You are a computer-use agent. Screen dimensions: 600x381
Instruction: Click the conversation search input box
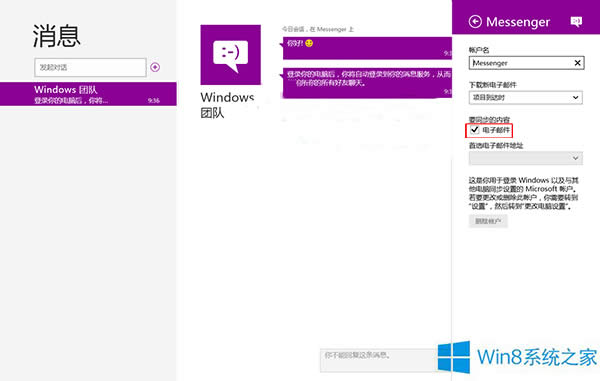(90, 67)
